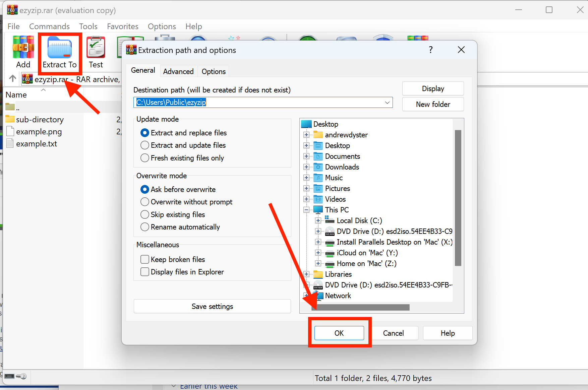Choose Rename automatically overwrite mode

coord(144,227)
